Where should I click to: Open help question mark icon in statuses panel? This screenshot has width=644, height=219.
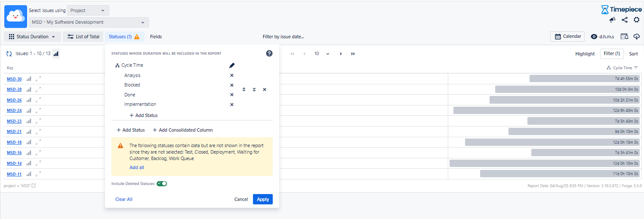click(x=269, y=53)
